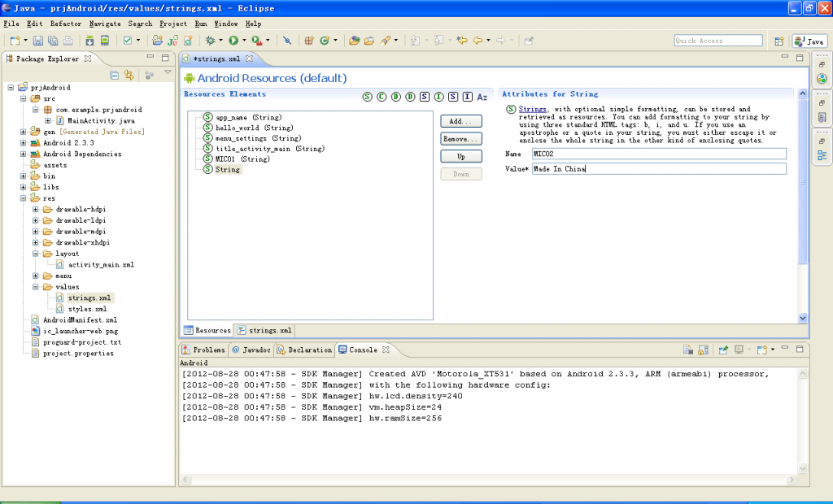The height and width of the screenshot is (504, 833).
Task: Click the Open Perspective icon
Action: 779,41
